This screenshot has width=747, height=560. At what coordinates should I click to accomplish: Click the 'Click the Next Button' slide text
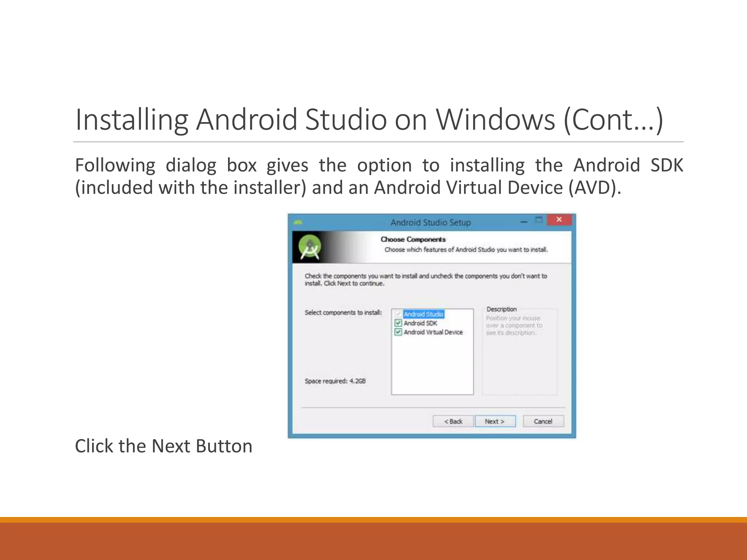tap(164, 446)
